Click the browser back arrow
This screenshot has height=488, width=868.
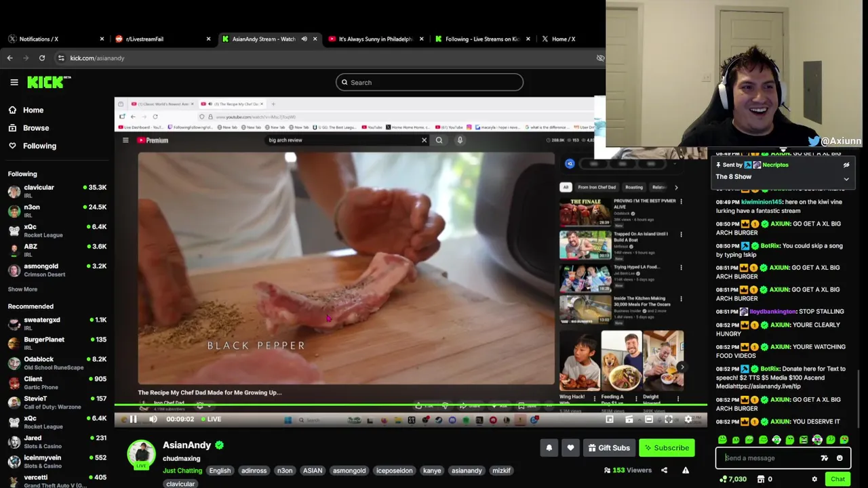(x=10, y=58)
